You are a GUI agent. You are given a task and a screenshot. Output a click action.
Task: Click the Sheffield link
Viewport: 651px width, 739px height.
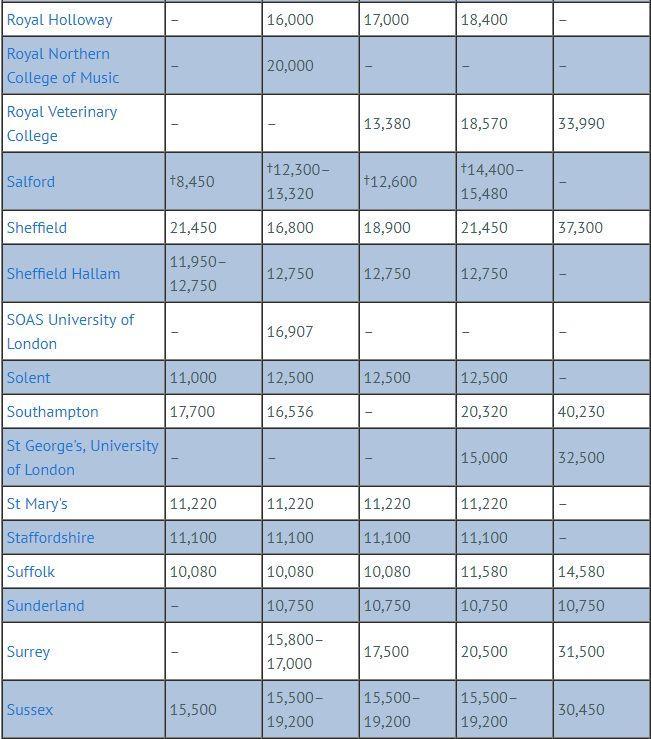pyautogui.click(x=37, y=227)
